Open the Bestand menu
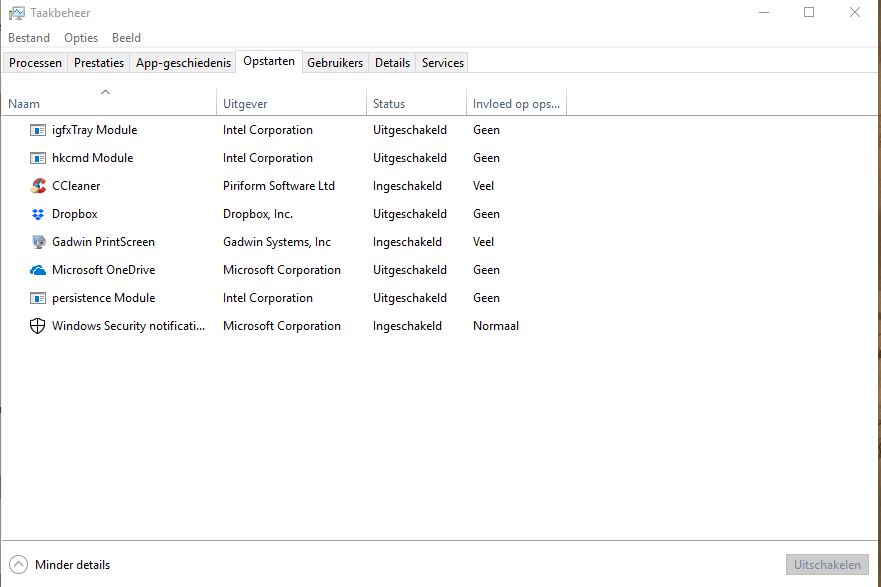 (x=29, y=38)
